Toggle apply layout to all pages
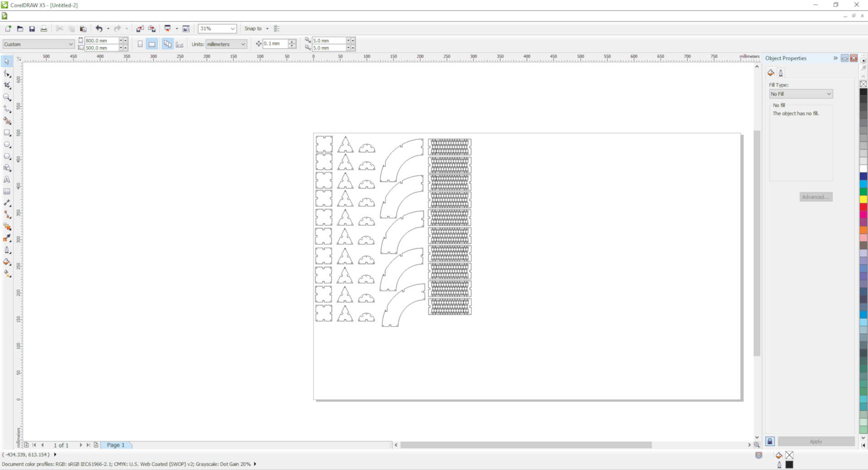Image resolution: width=868 pixels, height=470 pixels. 167,44
